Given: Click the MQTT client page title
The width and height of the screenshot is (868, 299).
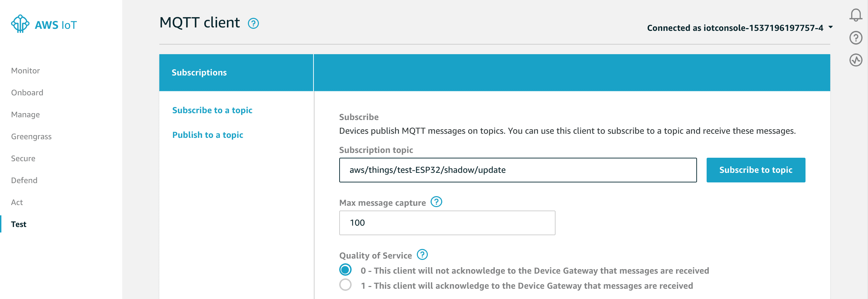Looking at the screenshot, I should (199, 23).
